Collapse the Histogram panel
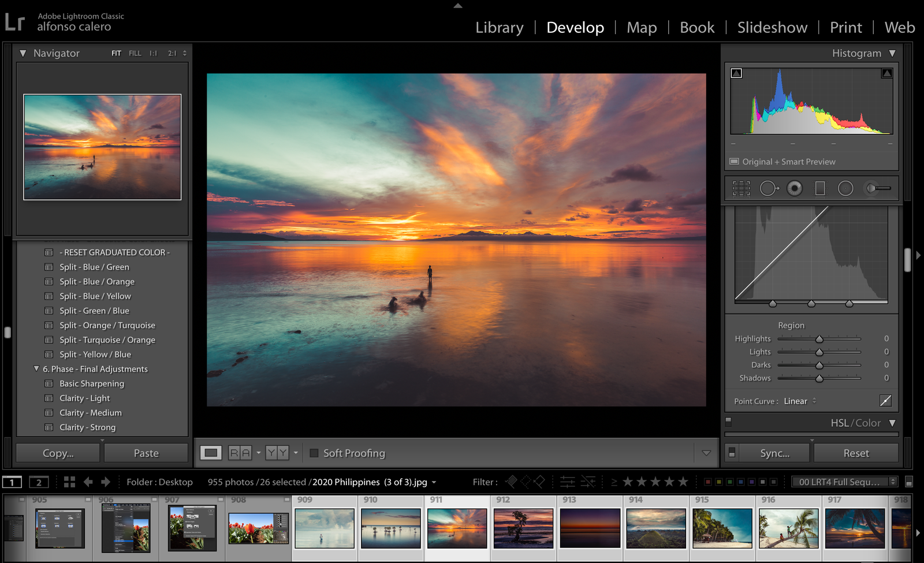924x563 pixels. (893, 53)
